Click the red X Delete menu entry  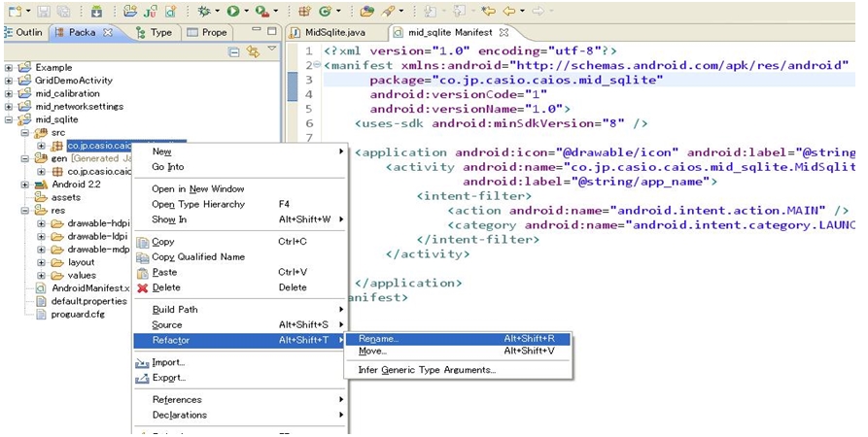[x=165, y=287]
